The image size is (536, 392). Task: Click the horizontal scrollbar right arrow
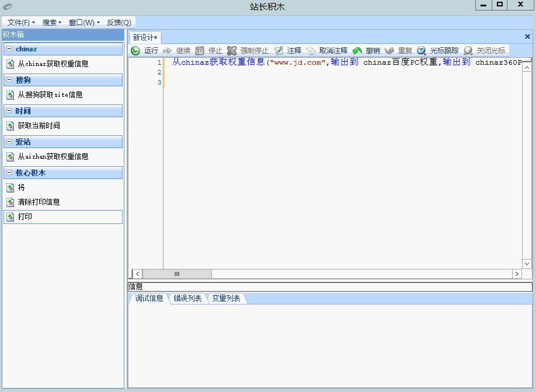click(x=517, y=274)
